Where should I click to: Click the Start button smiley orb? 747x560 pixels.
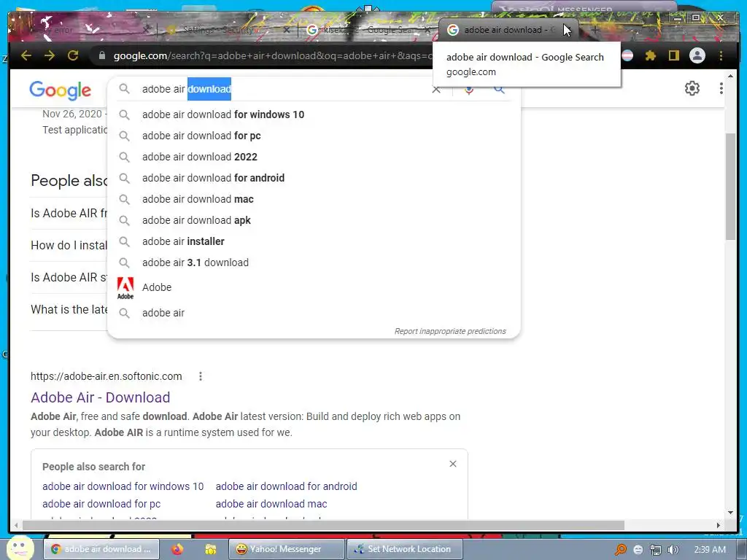click(x=20, y=548)
